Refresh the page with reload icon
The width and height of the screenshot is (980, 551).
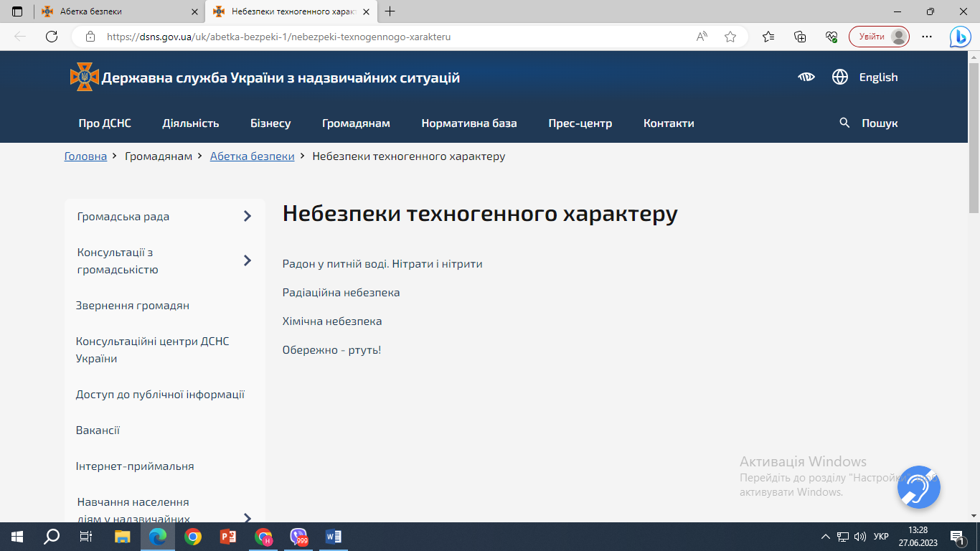[x=52, y=37]
